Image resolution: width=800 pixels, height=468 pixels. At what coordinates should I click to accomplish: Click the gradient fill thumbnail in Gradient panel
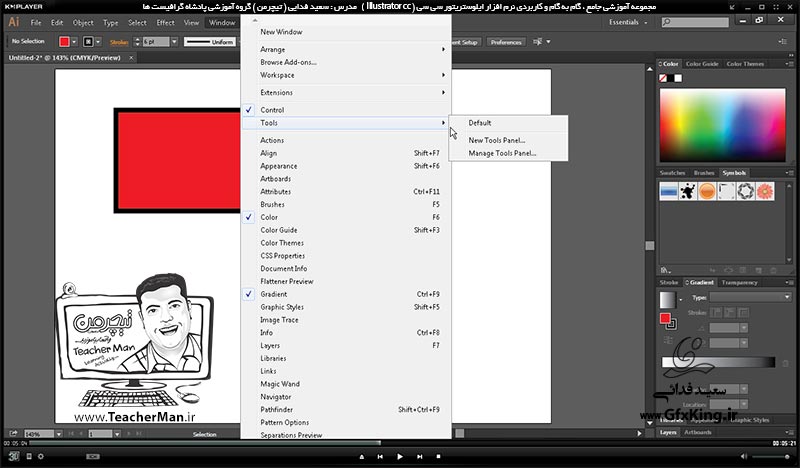(x=667, y=300)
